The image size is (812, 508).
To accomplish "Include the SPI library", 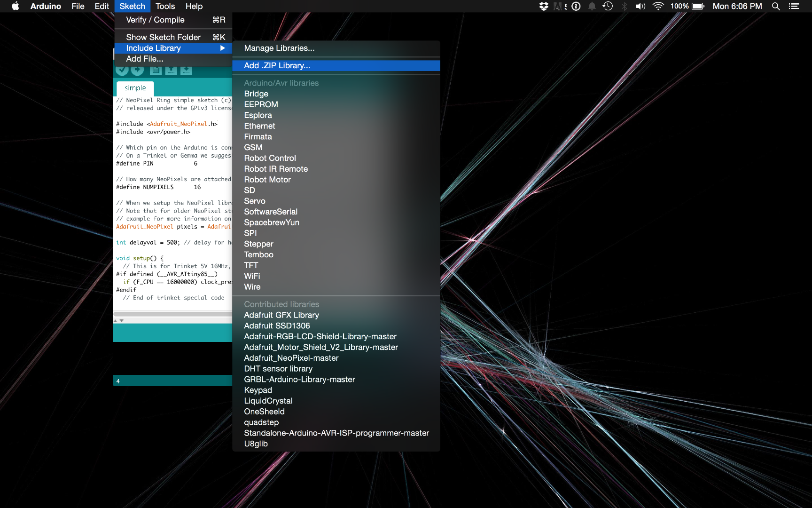I will (336, 233).
